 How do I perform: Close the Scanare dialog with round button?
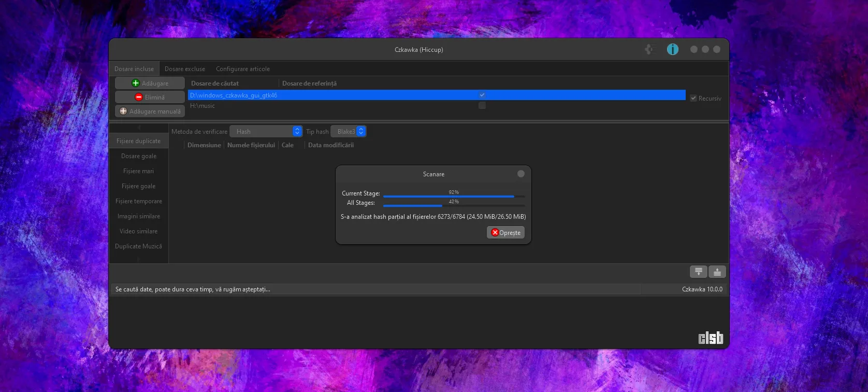tap(521, 174)
